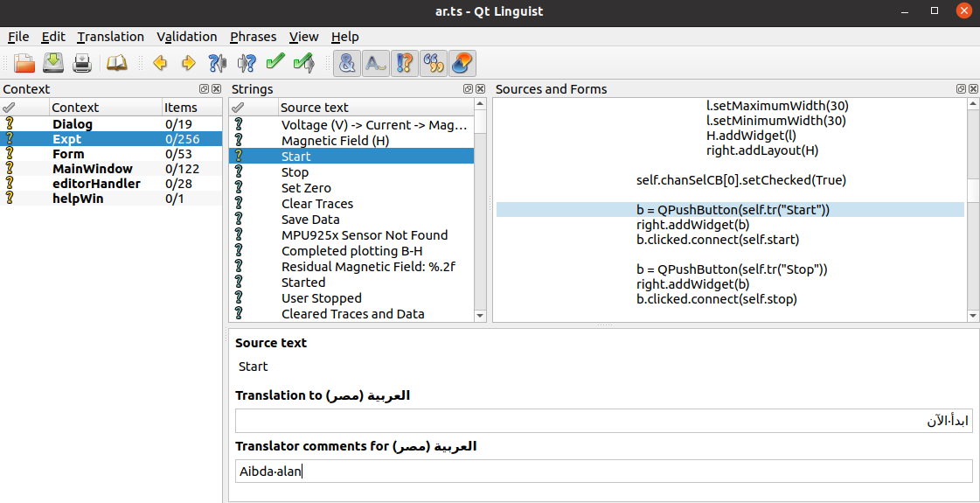The height and width of the screenshot is (503, 980).
Task: Click status icon next to User Stopped
Action: [x=238, y=298]
